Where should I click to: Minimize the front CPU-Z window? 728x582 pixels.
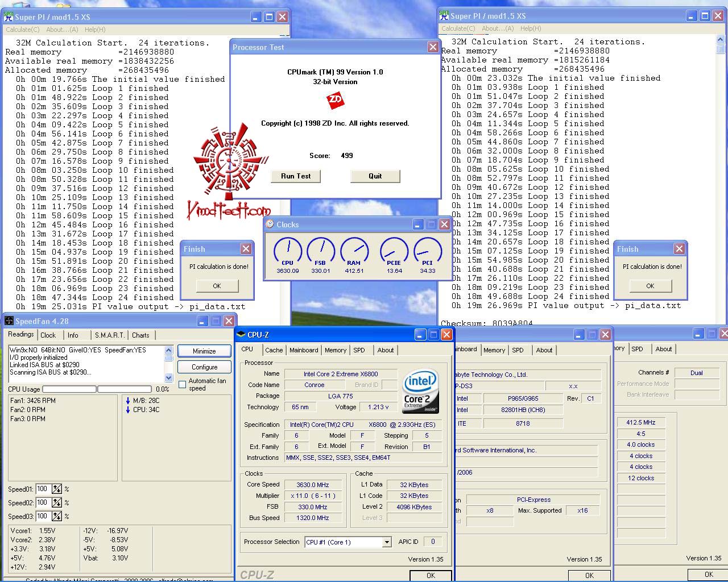click(x=420, y=335)
